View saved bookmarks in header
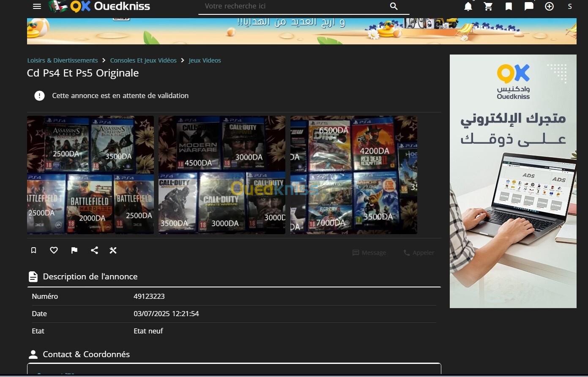This screenshot has height=377, width=588. click(509, 6)
